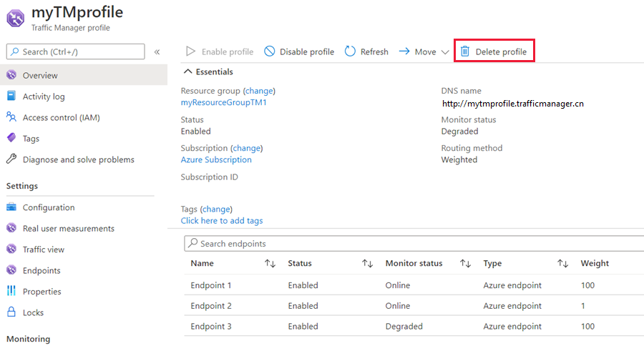The image size is (644, 346).
Task: Click the Refresh icon in toolbar
Action: coord(350,51)
